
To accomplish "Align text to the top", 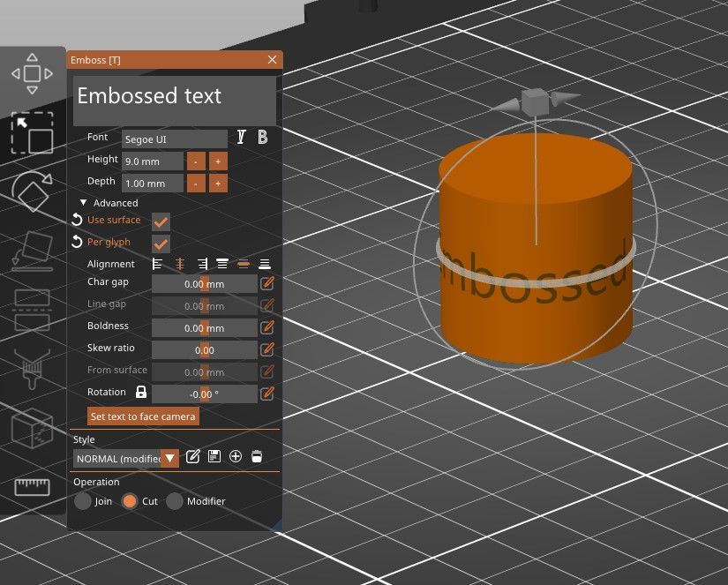I will [222, 264].
